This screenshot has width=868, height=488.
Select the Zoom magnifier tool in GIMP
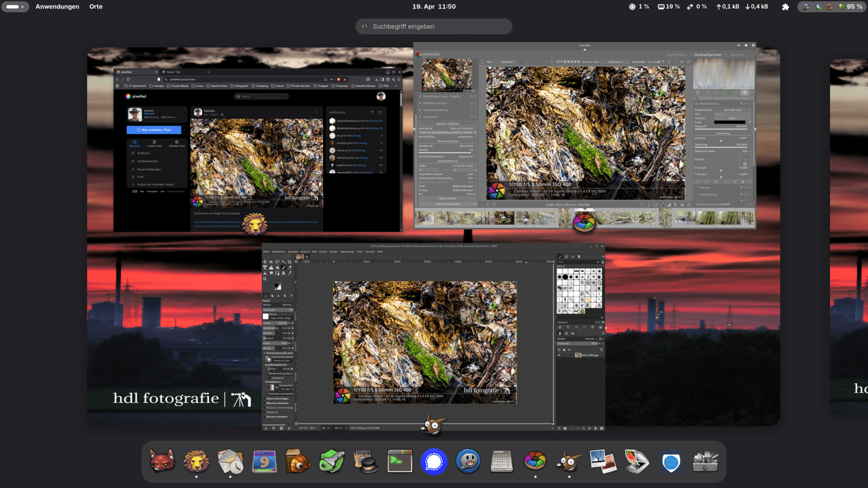265,279
